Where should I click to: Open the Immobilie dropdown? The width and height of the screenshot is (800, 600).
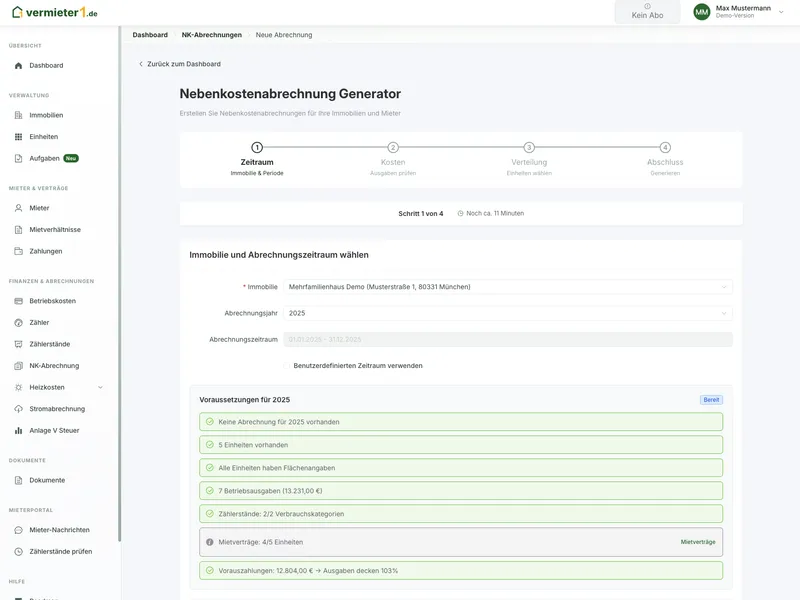click(508, 287)
